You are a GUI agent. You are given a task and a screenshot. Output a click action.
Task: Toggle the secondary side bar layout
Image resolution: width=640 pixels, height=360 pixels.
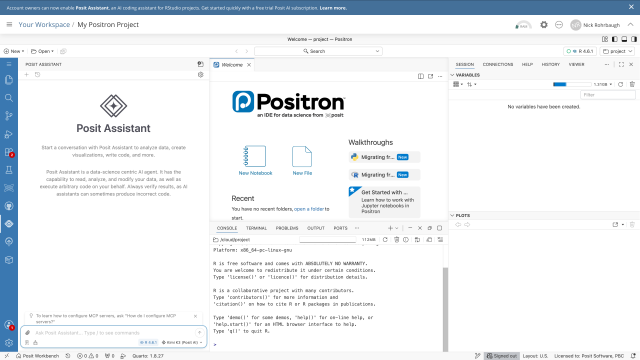tap(634, 39)
